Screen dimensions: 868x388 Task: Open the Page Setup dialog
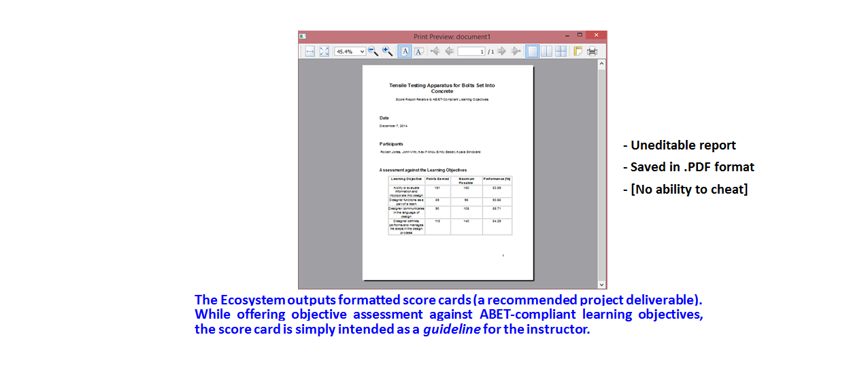click(578, 52)
